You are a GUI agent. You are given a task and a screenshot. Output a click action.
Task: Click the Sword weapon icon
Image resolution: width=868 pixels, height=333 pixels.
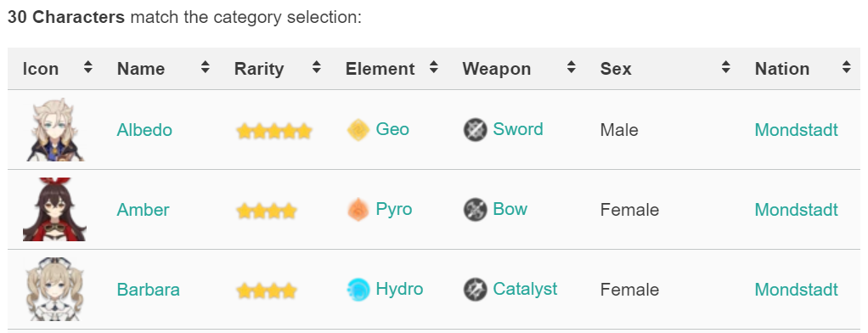(x=475, y=130)
